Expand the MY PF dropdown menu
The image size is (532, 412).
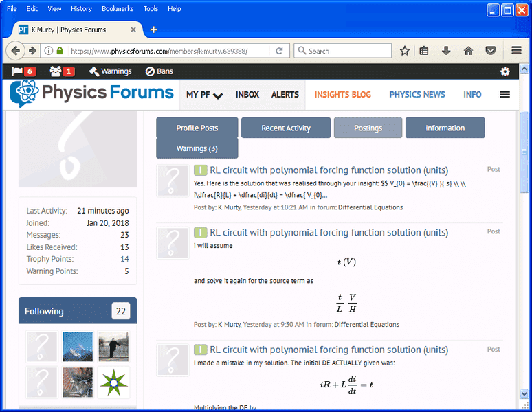[x=204, y=95]
